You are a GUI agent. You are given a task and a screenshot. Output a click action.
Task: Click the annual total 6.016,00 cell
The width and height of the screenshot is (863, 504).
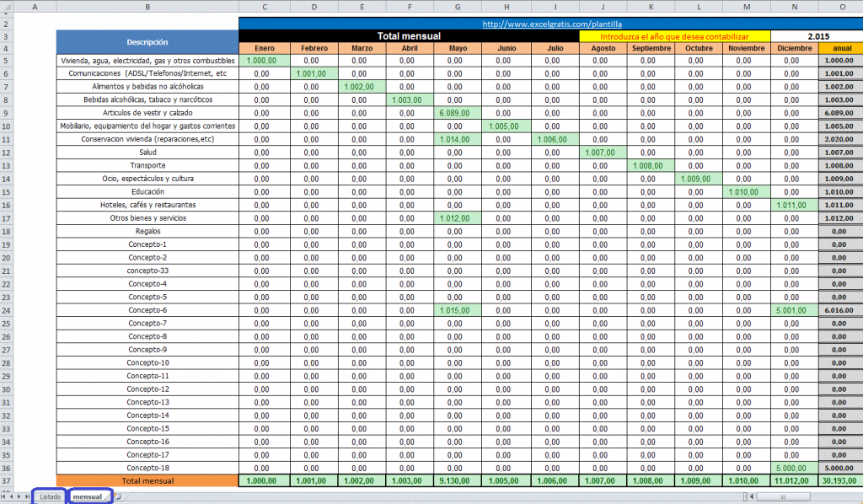coord(842,310)
